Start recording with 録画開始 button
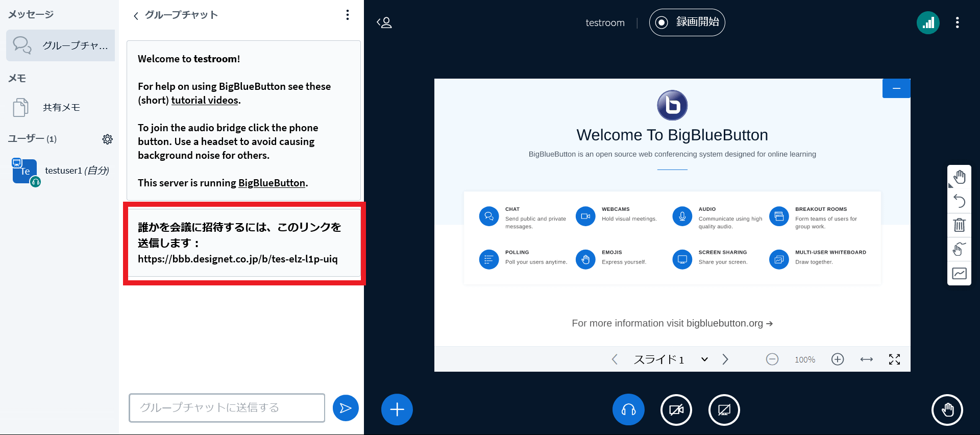This screenshot has width=980, height=435. pyautogui.click(x=687, y=22)
